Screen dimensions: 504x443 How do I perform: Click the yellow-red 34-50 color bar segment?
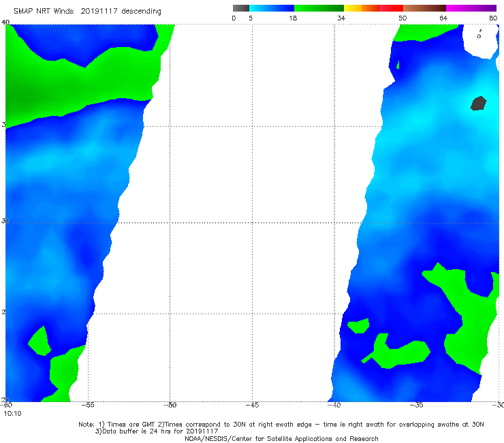373,8
